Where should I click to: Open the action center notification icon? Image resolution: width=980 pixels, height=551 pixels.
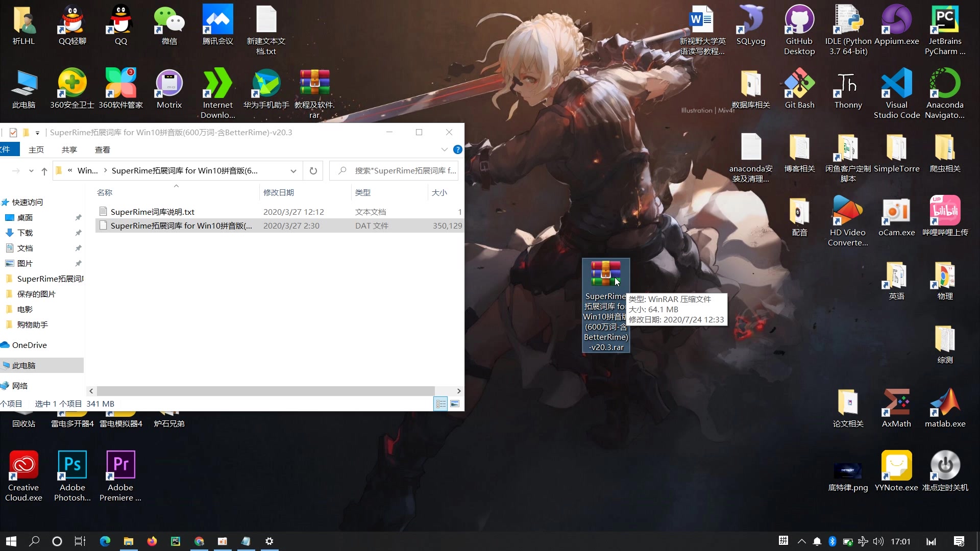(959, 541)
